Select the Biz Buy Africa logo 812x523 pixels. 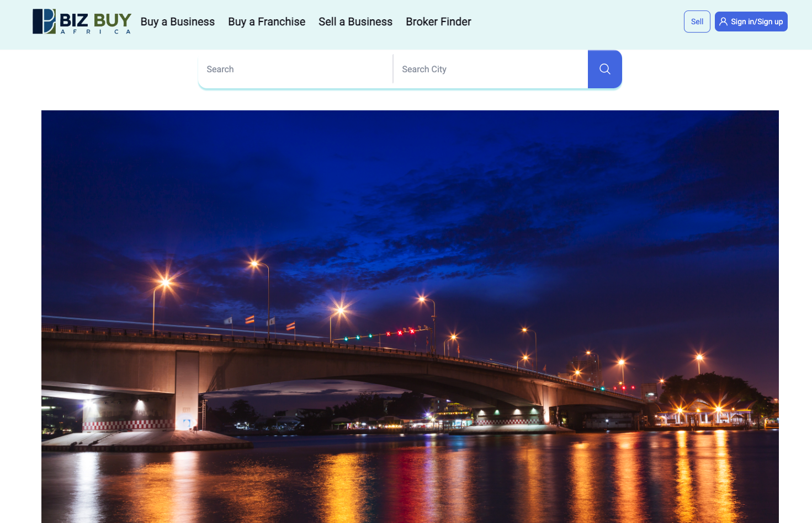coord(82,22)
